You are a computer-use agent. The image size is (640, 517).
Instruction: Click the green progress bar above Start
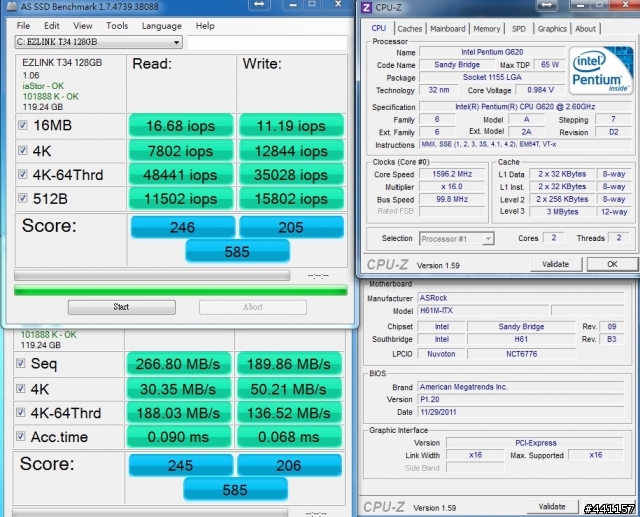(181, 290)
